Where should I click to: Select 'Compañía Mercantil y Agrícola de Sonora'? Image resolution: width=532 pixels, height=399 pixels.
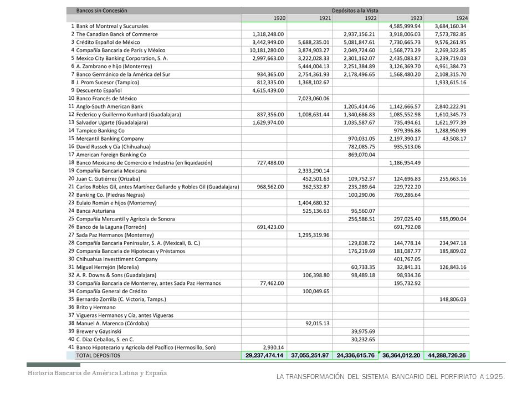tap(126, 219)
